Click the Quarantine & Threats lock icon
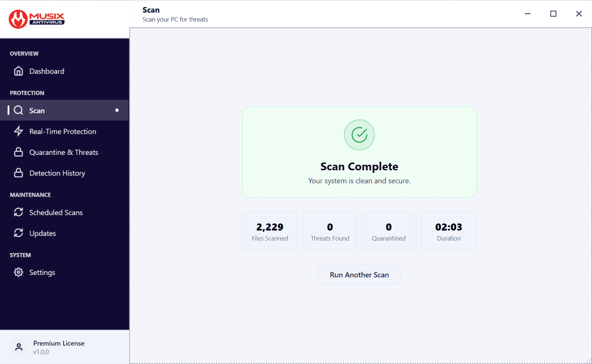Screen dimensions: 592x364 coord(18,152)
